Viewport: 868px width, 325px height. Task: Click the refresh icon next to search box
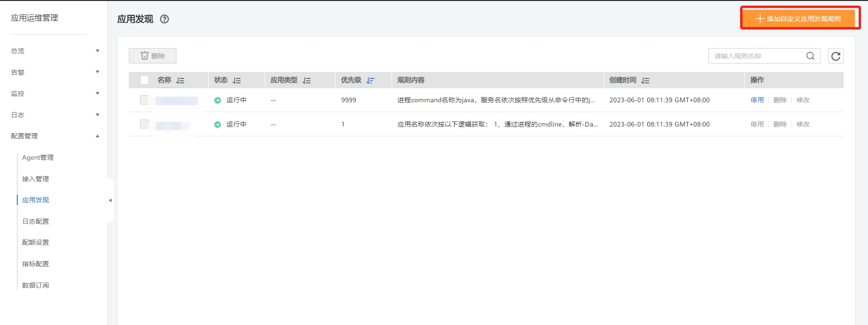click(x=835, y=56)
